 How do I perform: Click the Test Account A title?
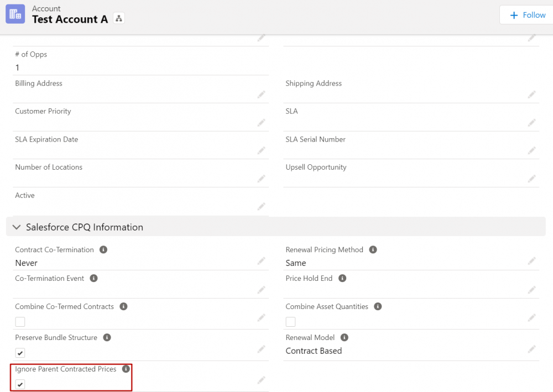pos(70,19)
